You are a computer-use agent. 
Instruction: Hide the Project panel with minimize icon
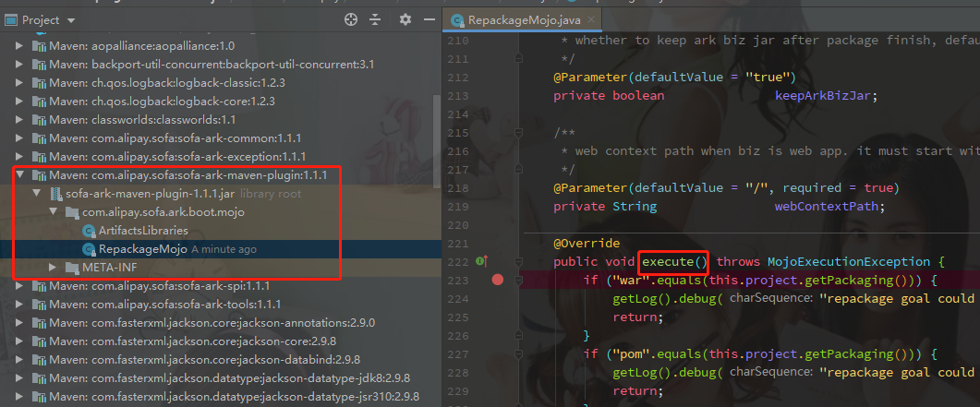click(429, 20)
